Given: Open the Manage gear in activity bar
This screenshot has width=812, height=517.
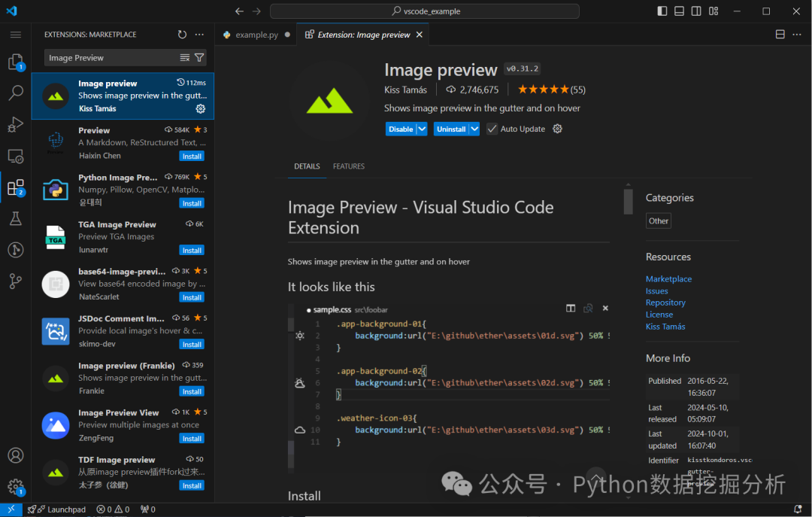Looking at the screenshot, I should pos(16,487).
